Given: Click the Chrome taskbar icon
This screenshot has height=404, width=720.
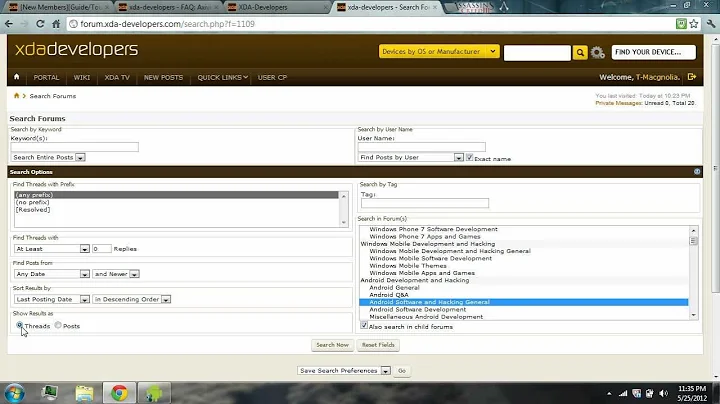Looking at the screenshot, I should point(119,393).
